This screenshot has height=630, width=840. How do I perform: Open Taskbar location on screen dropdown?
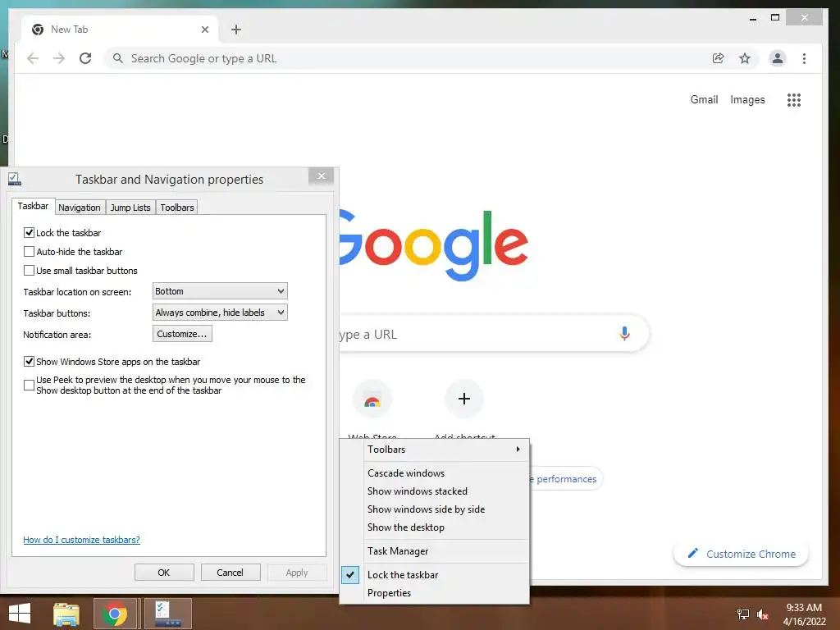220,291
